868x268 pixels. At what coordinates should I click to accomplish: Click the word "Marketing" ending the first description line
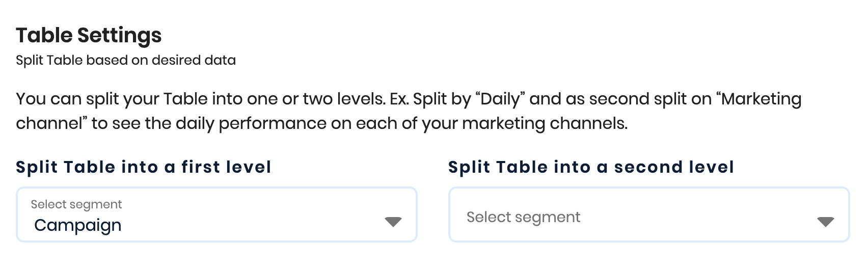pyautogui.click(x=762, y=99)
